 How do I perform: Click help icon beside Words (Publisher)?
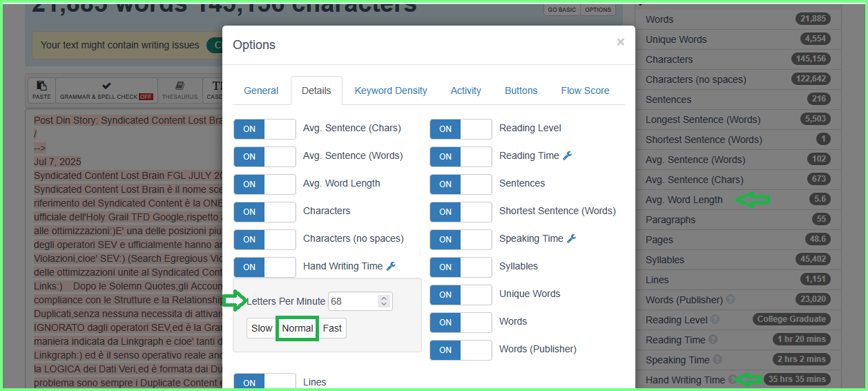(731, 300)
